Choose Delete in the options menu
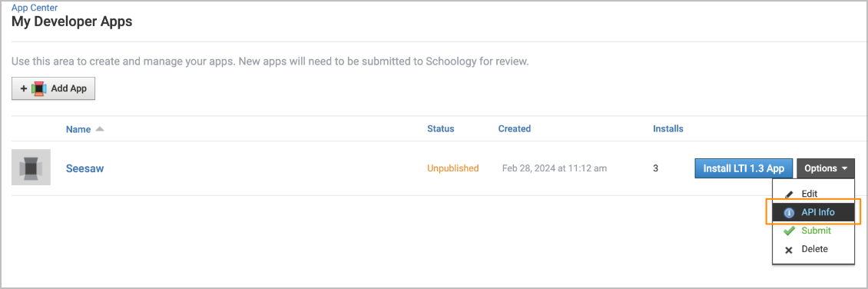Viewport: 868px width, 289px height. tap(813, 249)
